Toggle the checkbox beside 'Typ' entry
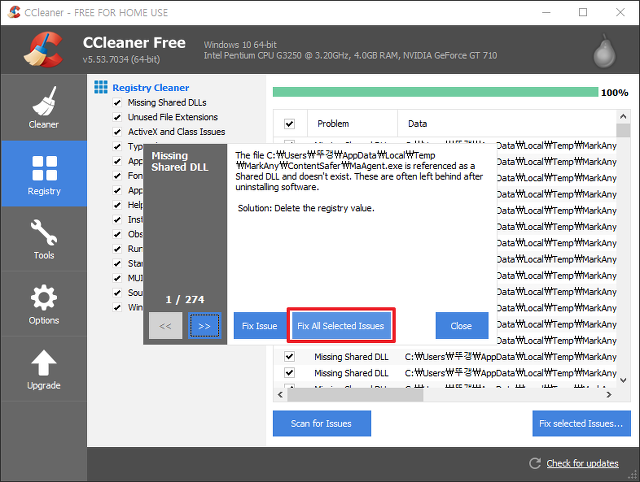Screen dimensions: 640x482 [x=117, y=147]
